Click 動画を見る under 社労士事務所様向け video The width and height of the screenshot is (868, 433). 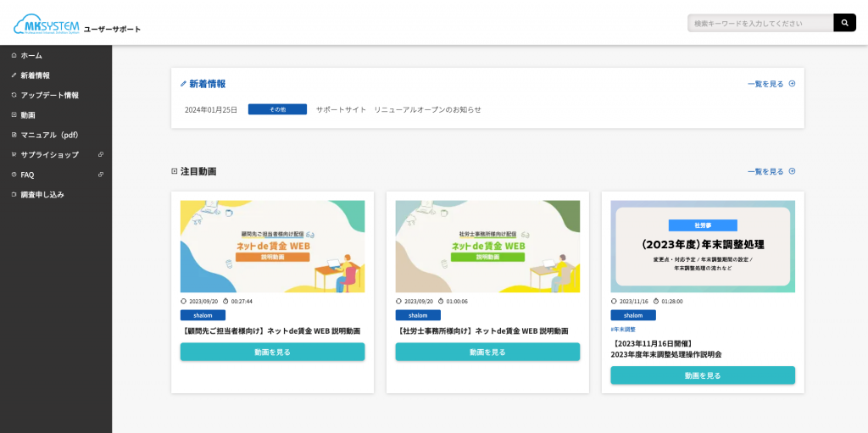coord(487,352)
